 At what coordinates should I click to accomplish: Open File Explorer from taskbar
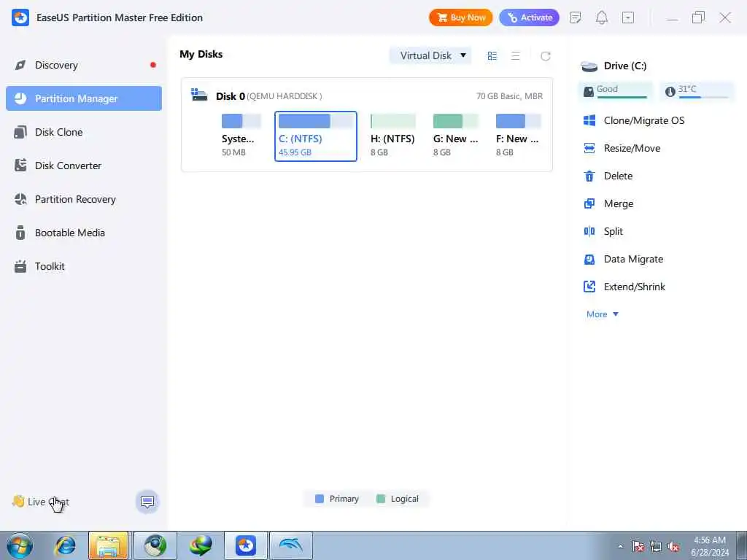click(108, 545)
